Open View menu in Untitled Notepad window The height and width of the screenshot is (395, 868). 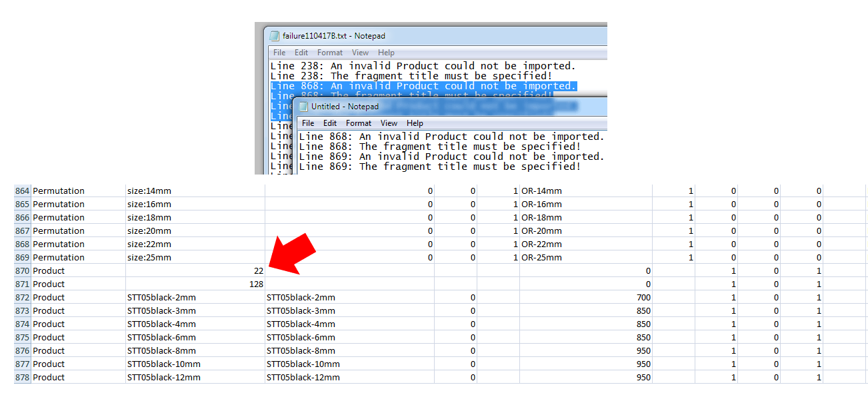pyautogui.click(x=389, y=123)
